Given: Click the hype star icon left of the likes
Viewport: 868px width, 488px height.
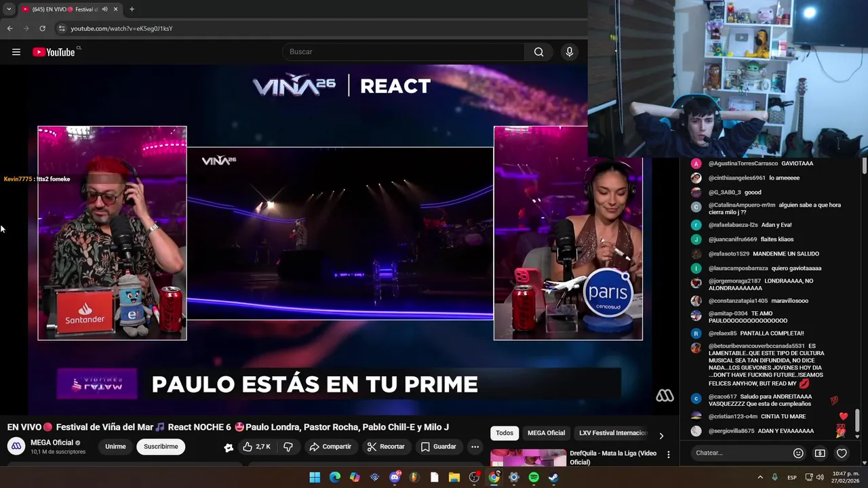Looking at the screenshot, I should pos(229,447).
